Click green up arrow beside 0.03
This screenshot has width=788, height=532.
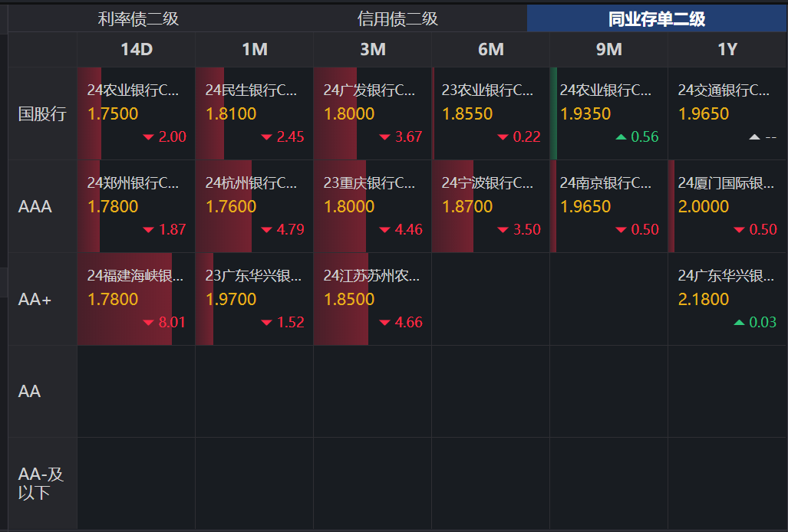coord(739,323)
